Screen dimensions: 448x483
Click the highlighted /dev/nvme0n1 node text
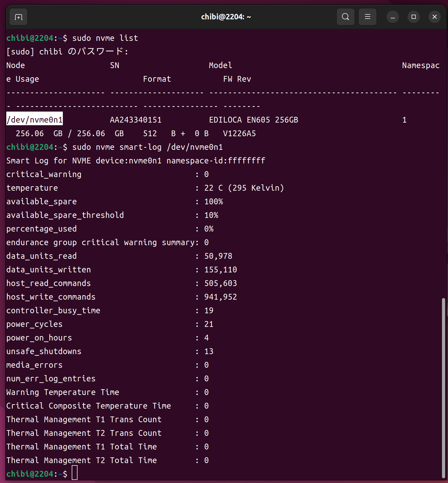coord(35,120)
